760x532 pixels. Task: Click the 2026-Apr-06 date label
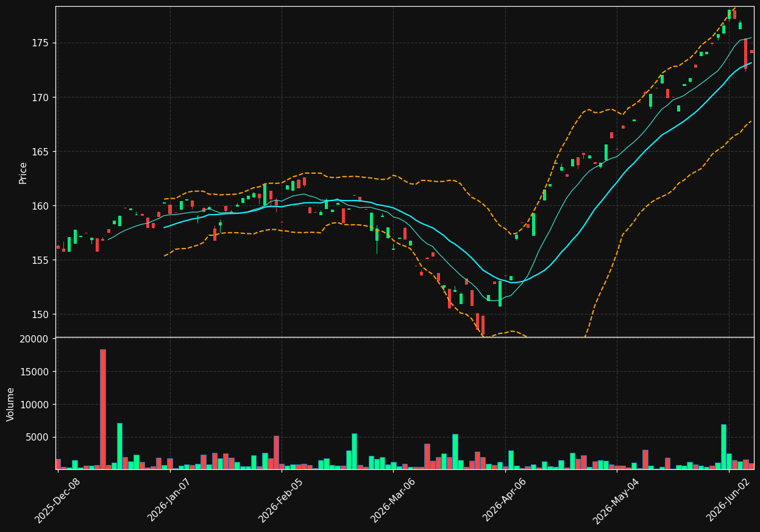pos(505,500)
